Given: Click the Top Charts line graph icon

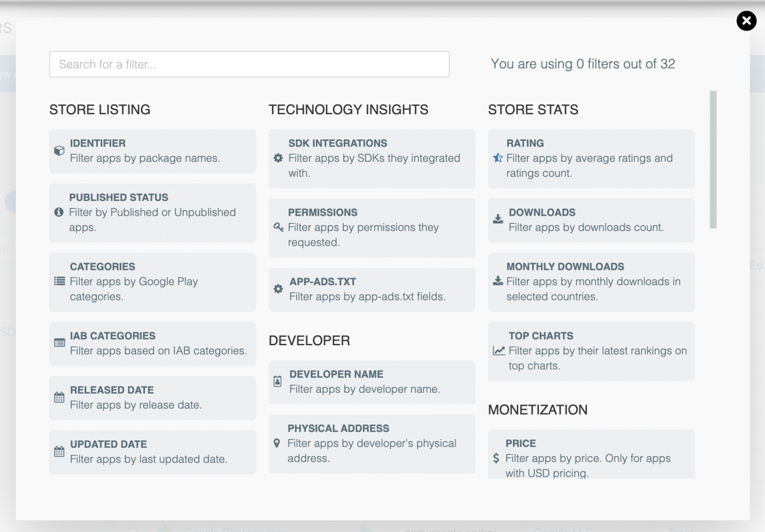Looking at the screenshot, I should tap(499, 351).
